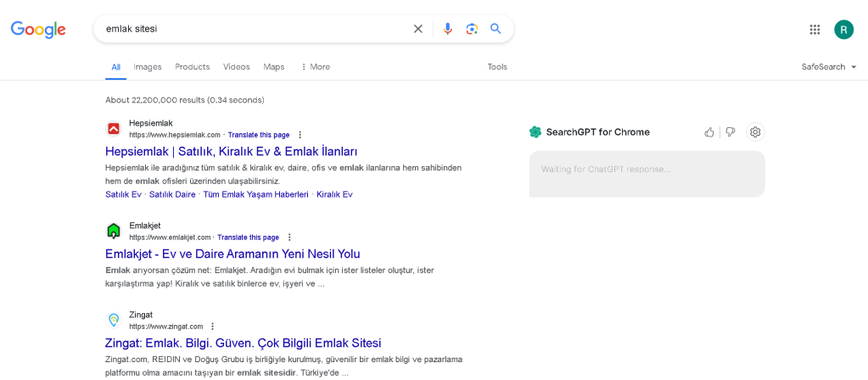Open the three-dot menu for the Emlakjet result

(x=289, y=237)
